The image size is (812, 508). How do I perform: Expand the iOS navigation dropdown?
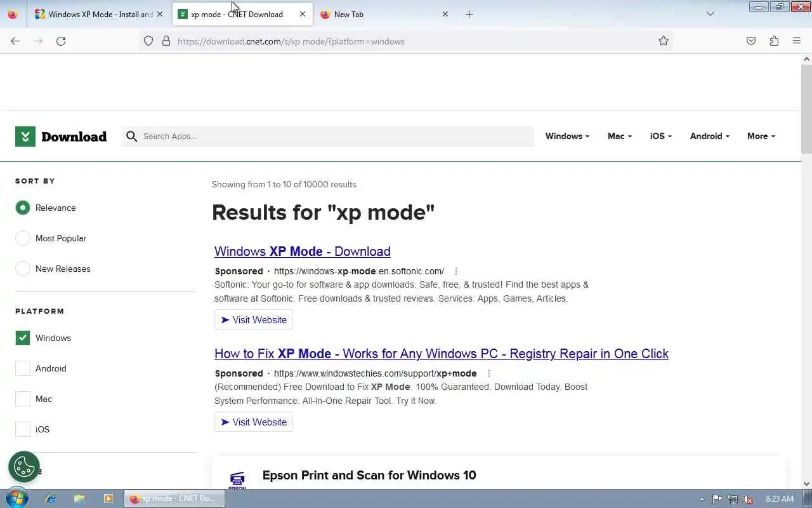(x=660, y=136)
